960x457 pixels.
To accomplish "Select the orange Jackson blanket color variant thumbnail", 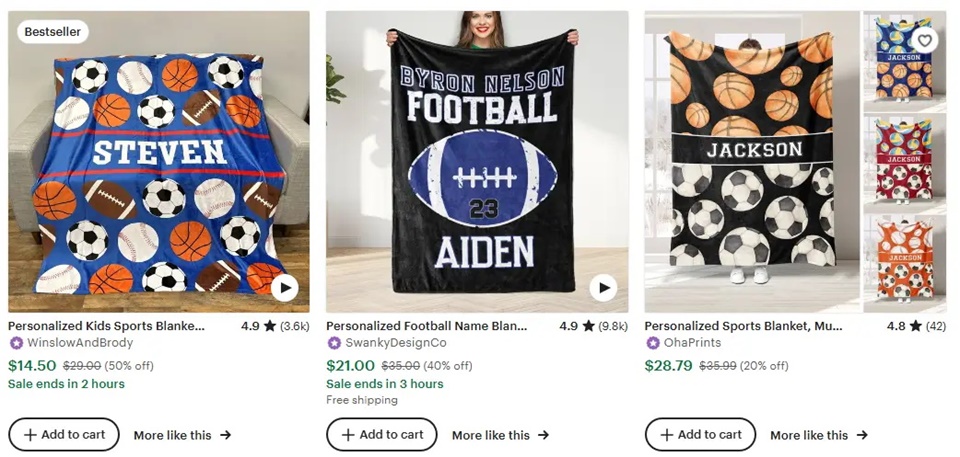I will (904, 258).
